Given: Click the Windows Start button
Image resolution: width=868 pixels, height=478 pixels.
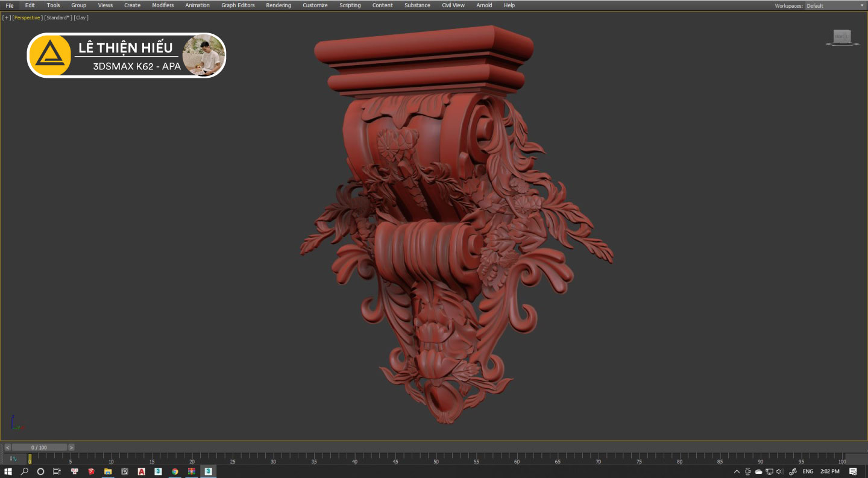Looking at the screenshot, I should [8, 471].
